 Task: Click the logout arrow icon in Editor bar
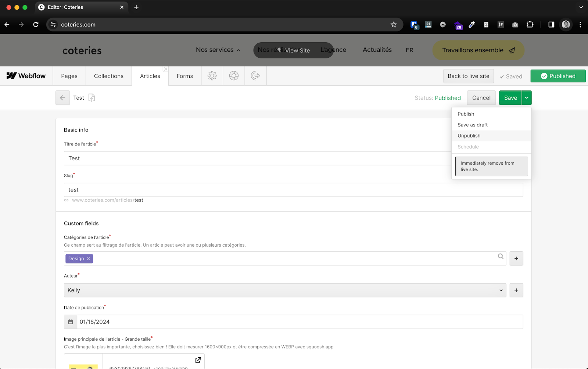[x=255, y=76]
